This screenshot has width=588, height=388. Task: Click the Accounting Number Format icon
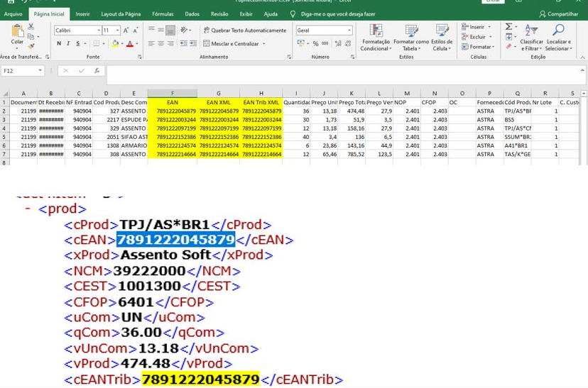click(x=301, y=43)
